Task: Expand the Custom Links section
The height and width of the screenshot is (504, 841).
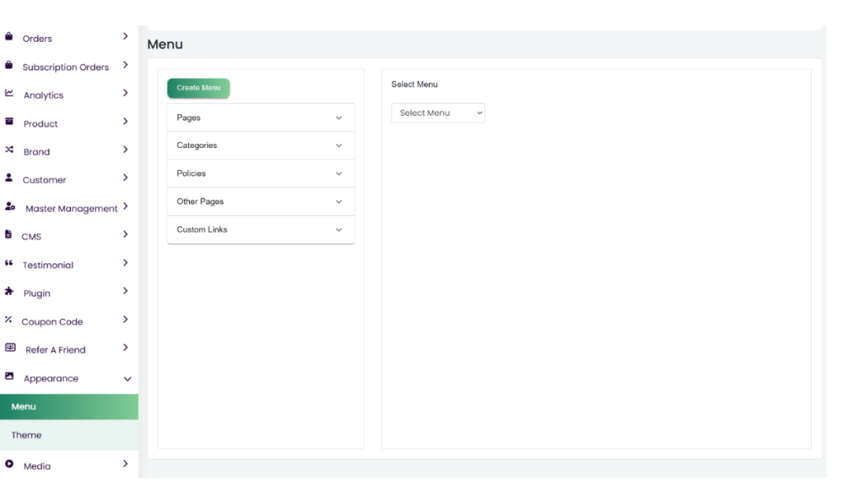Action: pos(261,230)
